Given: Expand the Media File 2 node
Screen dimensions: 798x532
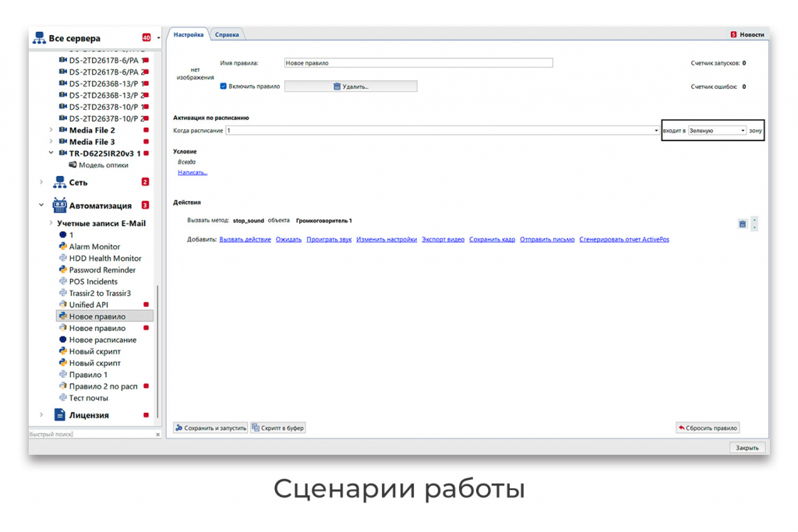Looking at the screenshot, I should pyautogui.click(x=51, y=130).
